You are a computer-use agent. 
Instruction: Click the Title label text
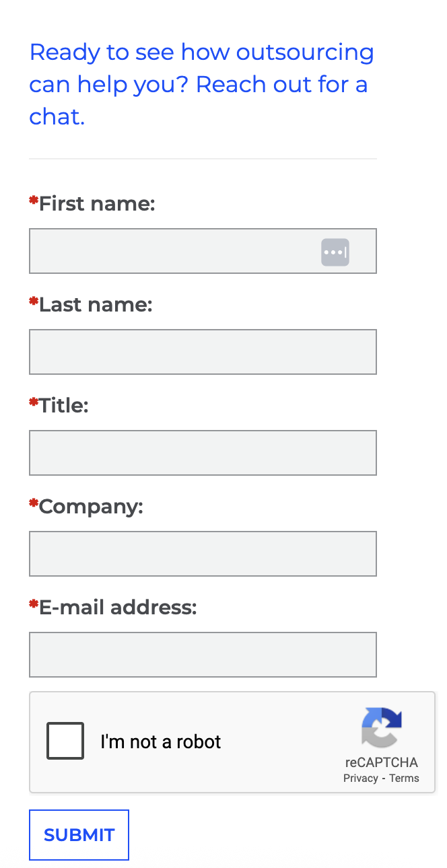click(64, 406)
